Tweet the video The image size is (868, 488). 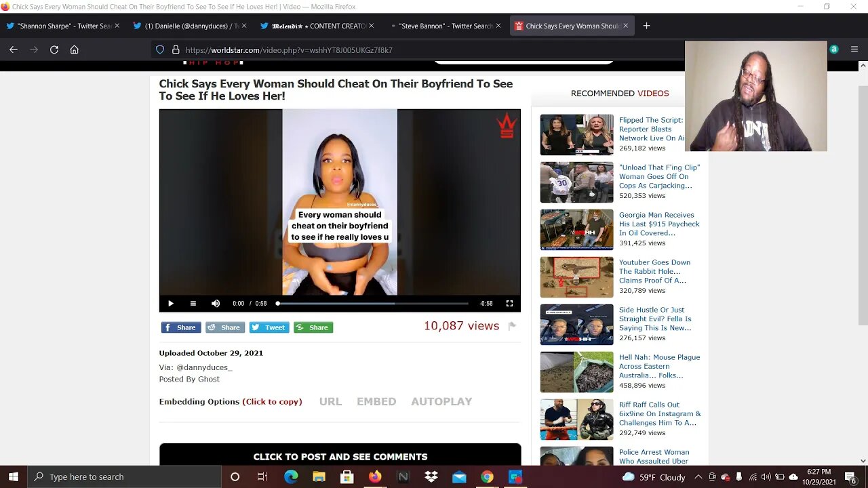(269, 327)
